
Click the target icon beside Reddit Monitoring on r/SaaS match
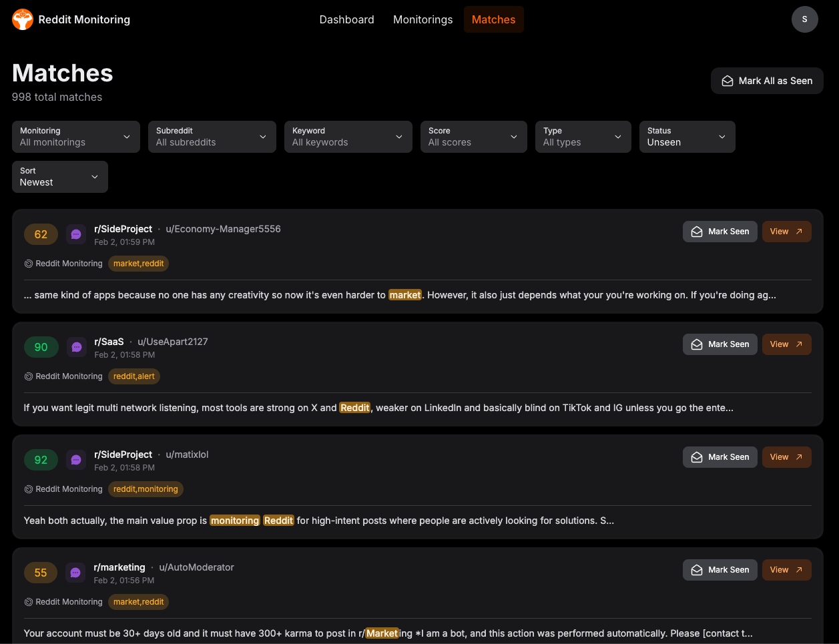tap(27, 376)
